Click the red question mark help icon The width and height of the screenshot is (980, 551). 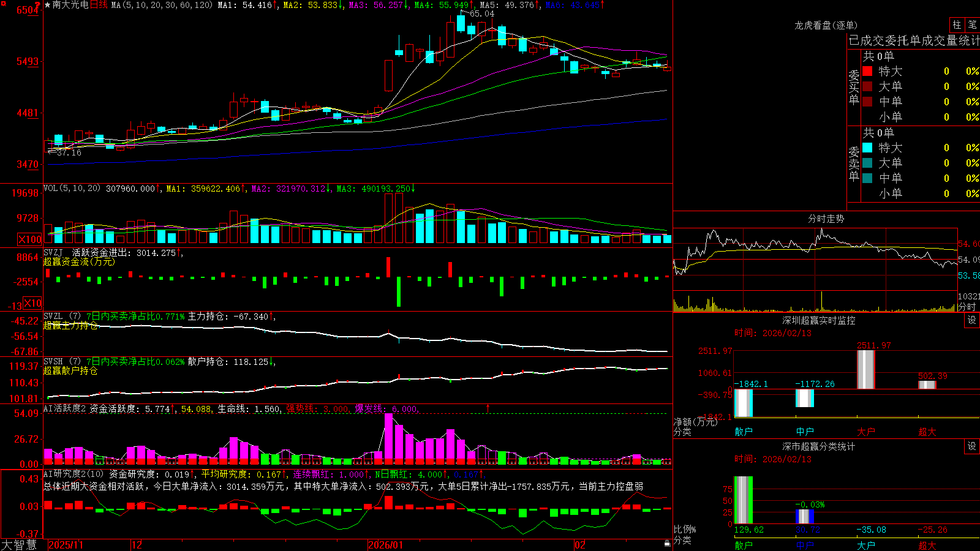coord(38,5)
